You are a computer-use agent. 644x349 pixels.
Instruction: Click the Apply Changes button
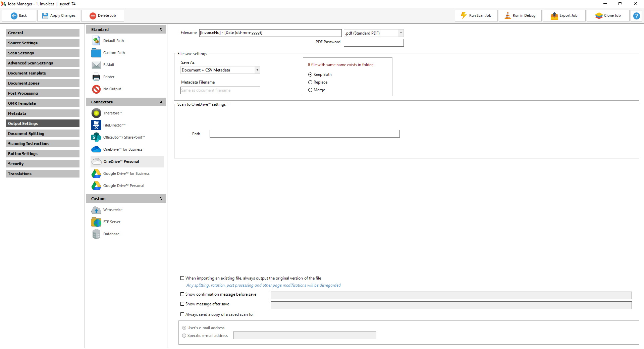(x=59, y=16)
